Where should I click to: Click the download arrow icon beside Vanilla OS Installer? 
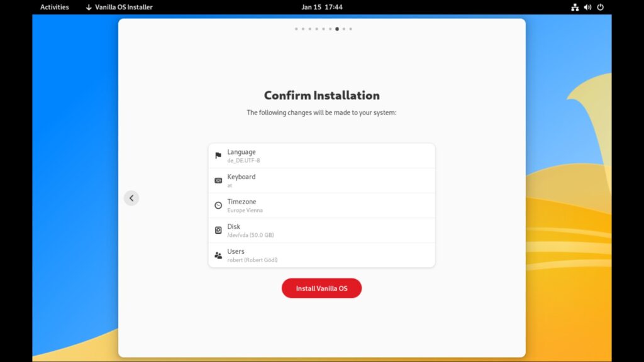click(x=89, y=7)
